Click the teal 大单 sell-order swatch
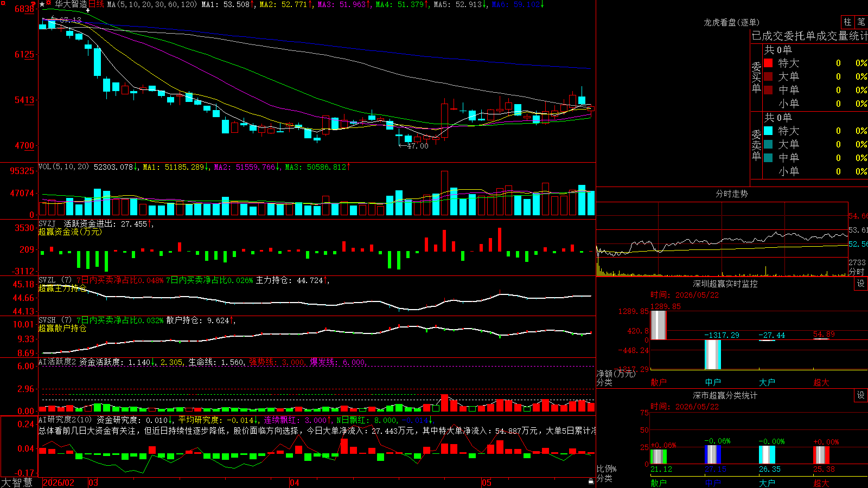 768,144
